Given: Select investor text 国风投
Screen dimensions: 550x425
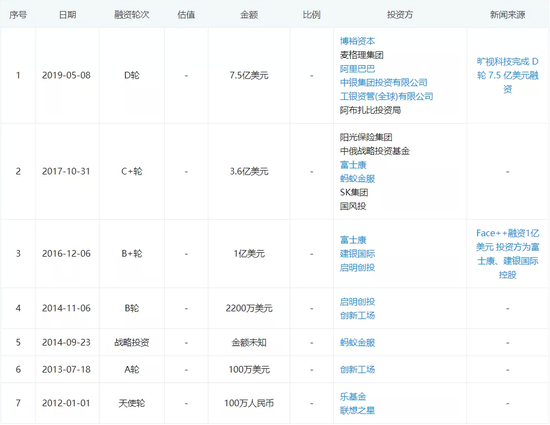Looking at the screenshot, I should point(353,206).
